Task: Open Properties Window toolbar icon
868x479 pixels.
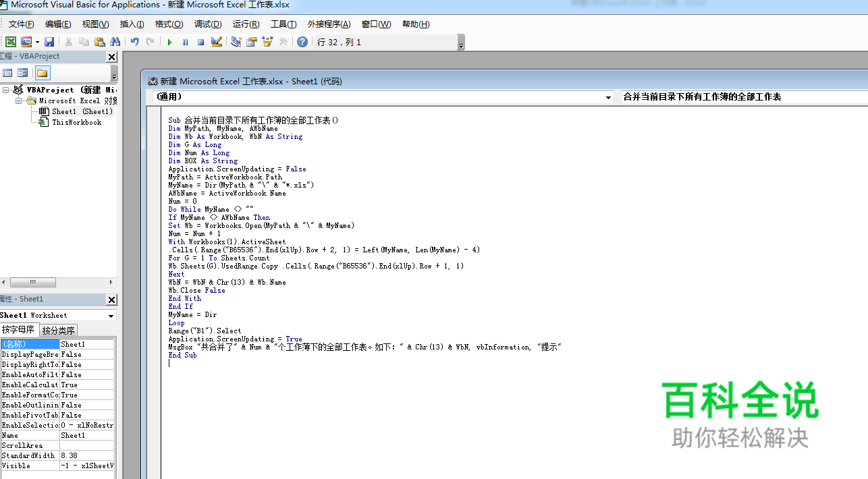Action: 252,42
